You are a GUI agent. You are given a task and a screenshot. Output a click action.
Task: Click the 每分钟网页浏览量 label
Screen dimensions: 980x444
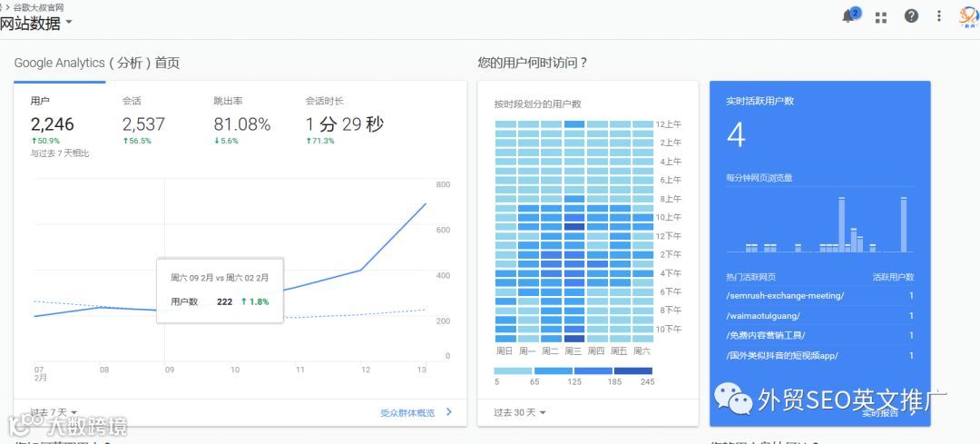pos(759,178)
